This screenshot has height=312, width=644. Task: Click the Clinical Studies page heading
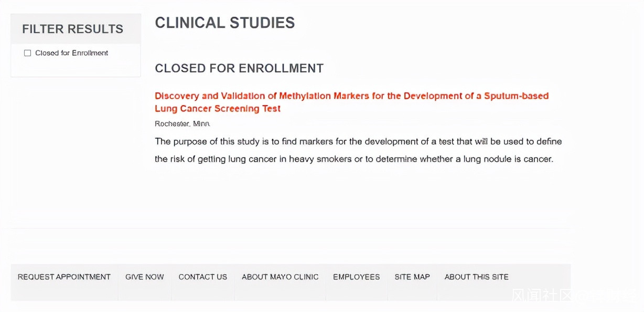click(x=224, y=23)
